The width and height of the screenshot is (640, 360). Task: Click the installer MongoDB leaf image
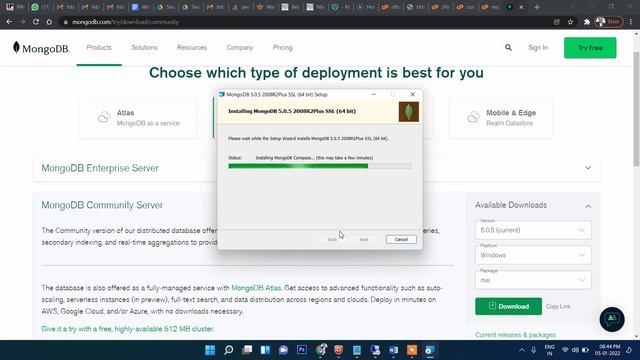point(409,112)
